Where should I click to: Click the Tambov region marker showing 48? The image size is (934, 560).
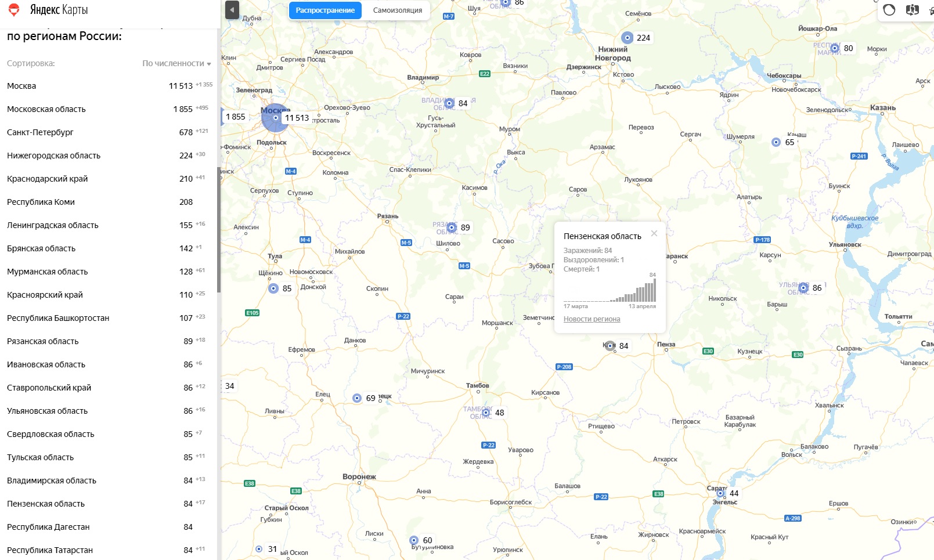click(486, 413)
